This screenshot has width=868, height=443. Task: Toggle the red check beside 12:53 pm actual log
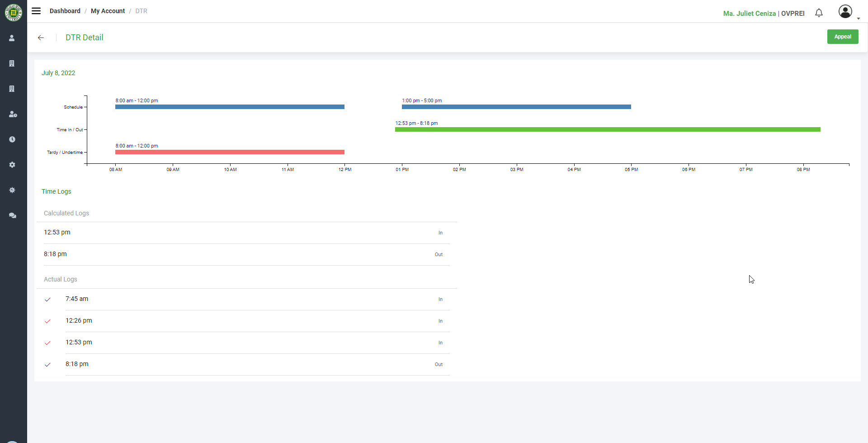47,343
